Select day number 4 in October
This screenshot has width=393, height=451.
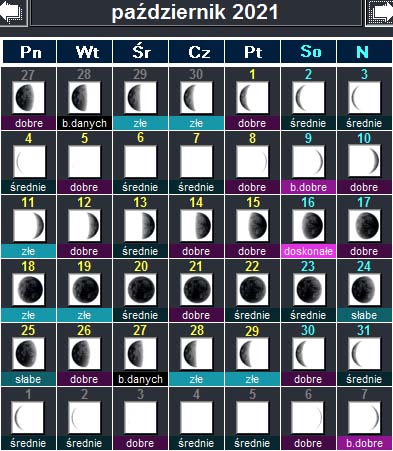coord(28,138)
